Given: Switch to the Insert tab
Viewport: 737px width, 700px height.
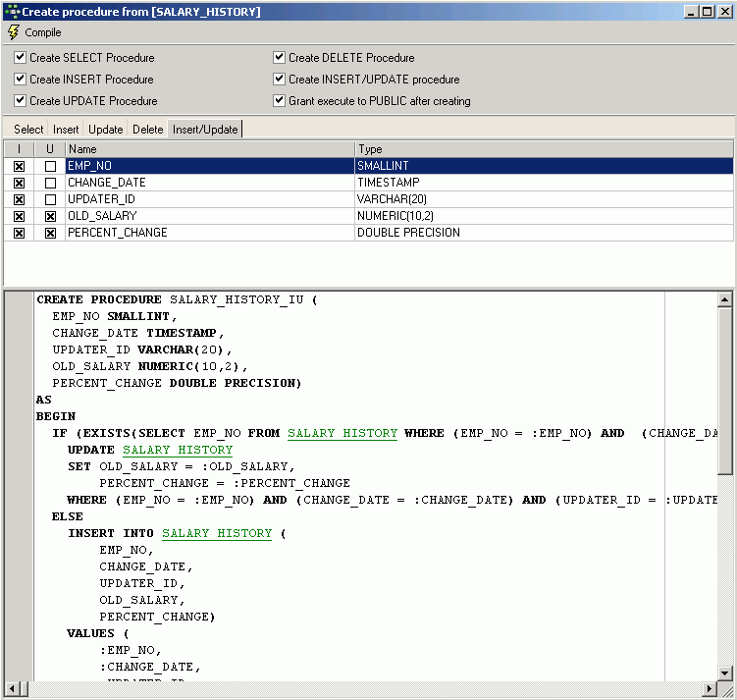Looking at the screenshot, I should [x=66, y=130].
